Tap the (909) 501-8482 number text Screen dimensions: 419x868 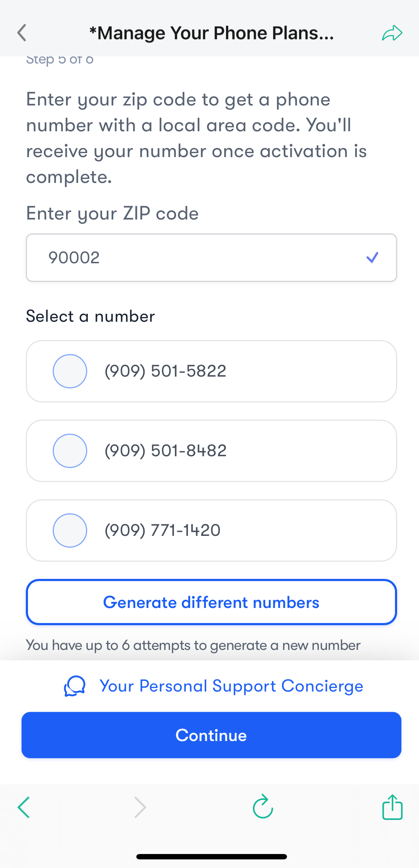click(x=165, y=451)
